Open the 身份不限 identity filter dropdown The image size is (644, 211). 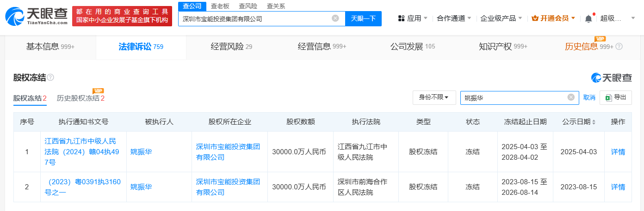(434, 97)
